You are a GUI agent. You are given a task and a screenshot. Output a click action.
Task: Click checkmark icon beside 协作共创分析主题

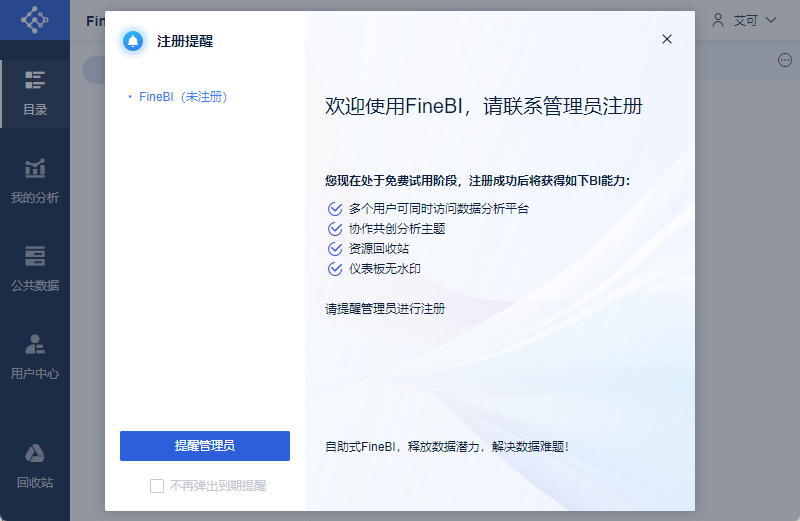[335, 229]
